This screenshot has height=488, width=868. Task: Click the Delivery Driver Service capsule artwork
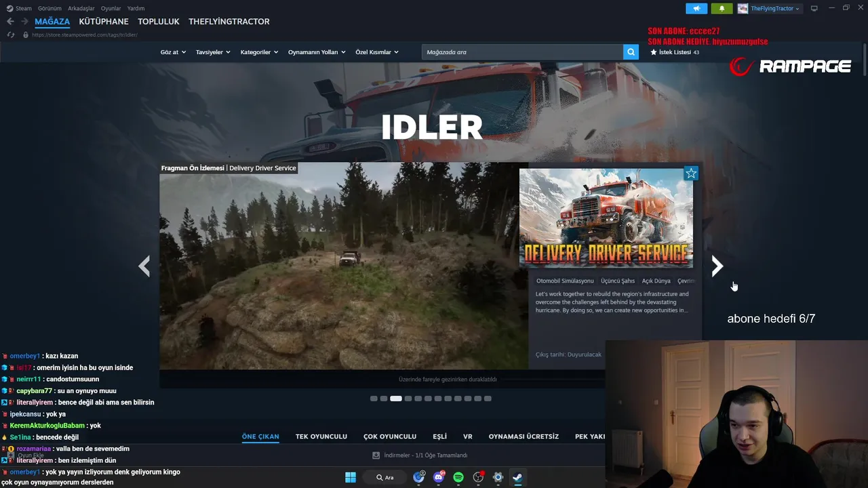606,218
